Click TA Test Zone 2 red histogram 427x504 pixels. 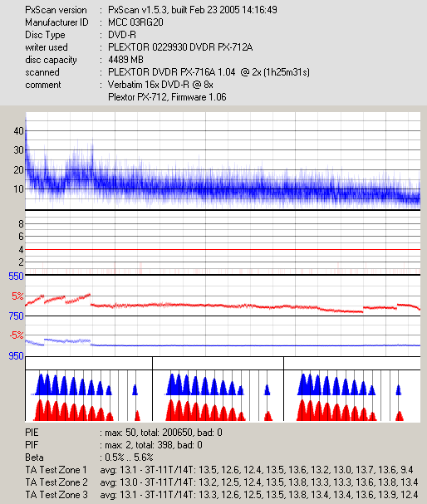point(218,410)
